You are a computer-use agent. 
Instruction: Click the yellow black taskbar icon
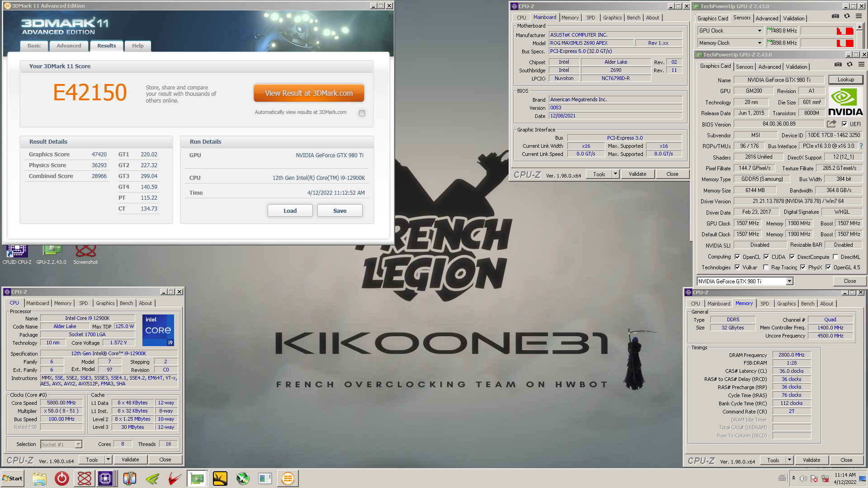(x=220, y=479)
